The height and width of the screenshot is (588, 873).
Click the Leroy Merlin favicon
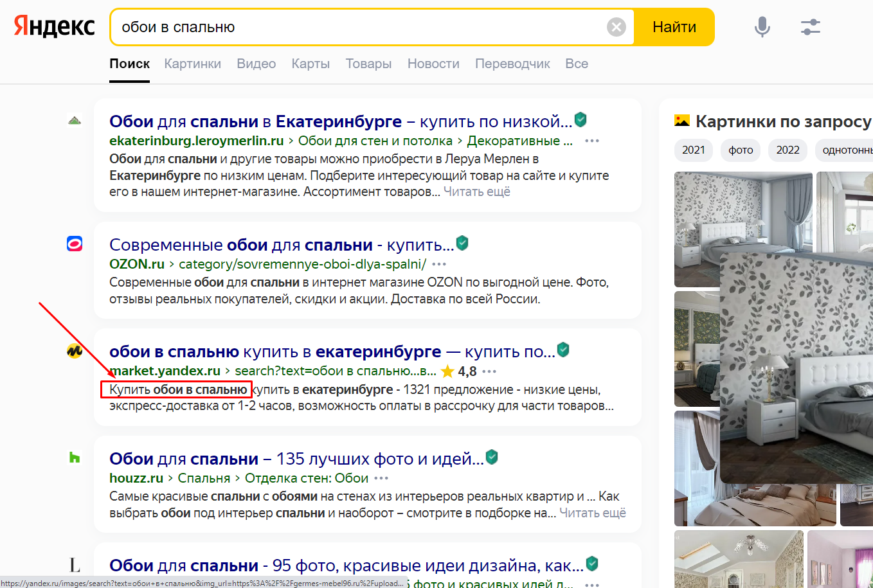click(x=75, y=120)
